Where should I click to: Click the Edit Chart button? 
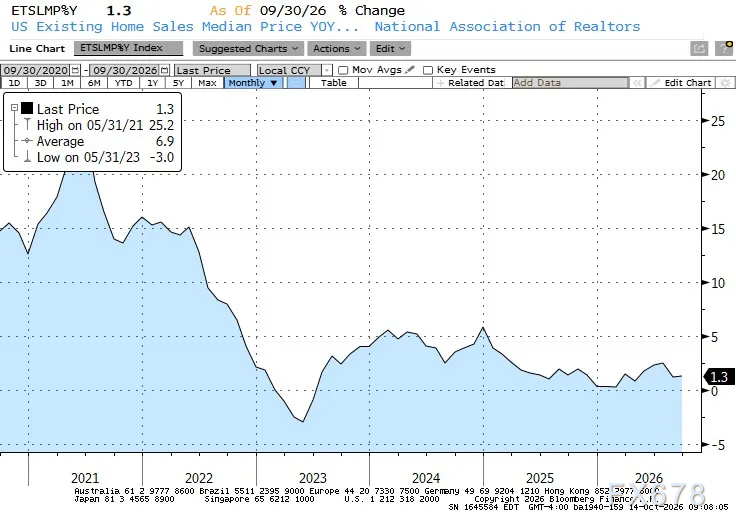(682, 83)
